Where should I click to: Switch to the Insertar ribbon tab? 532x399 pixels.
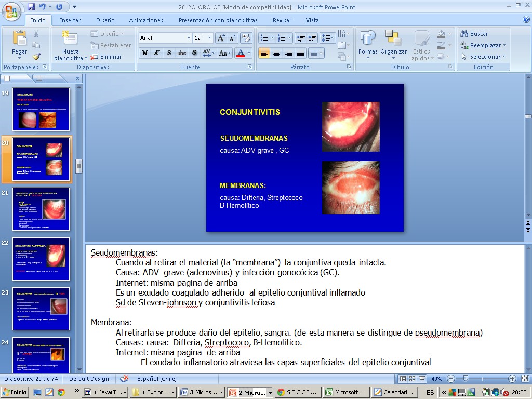pos(70,20)
